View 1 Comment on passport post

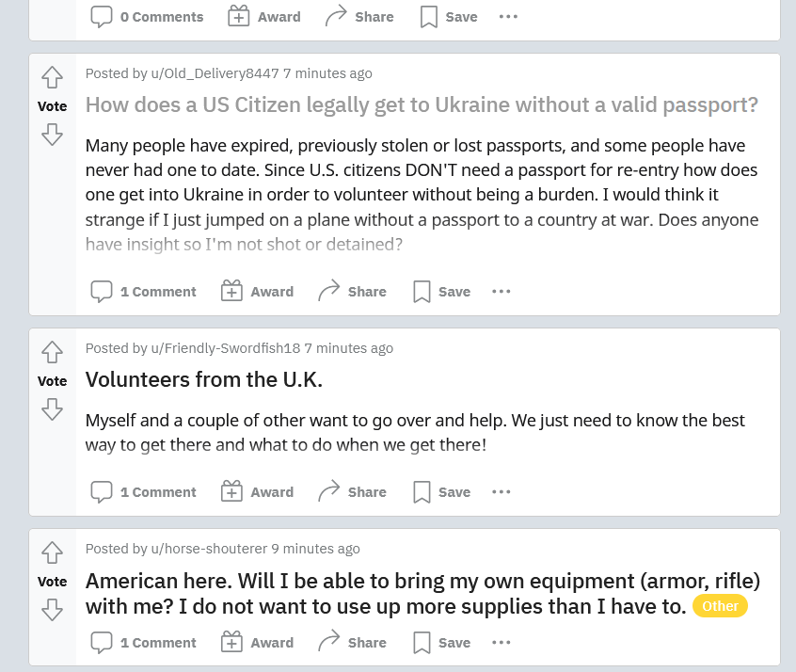[144, 292]
